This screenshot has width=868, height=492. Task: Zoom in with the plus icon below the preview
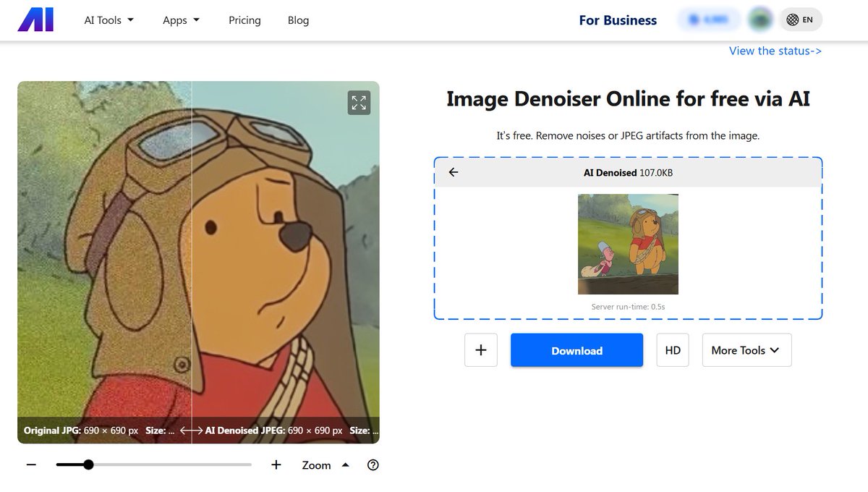coord(276,465)
